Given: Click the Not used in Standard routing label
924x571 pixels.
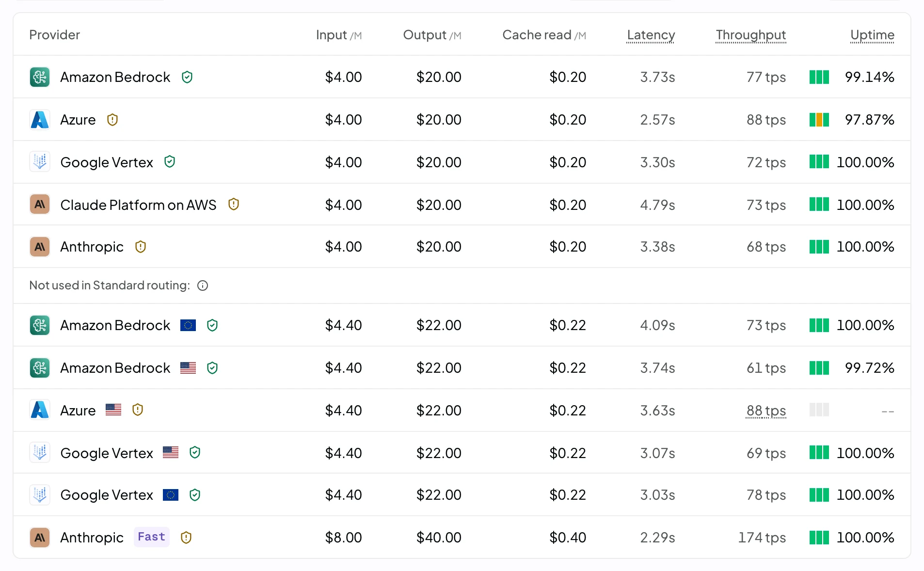Looking at the screenshot, I should 110,285.
